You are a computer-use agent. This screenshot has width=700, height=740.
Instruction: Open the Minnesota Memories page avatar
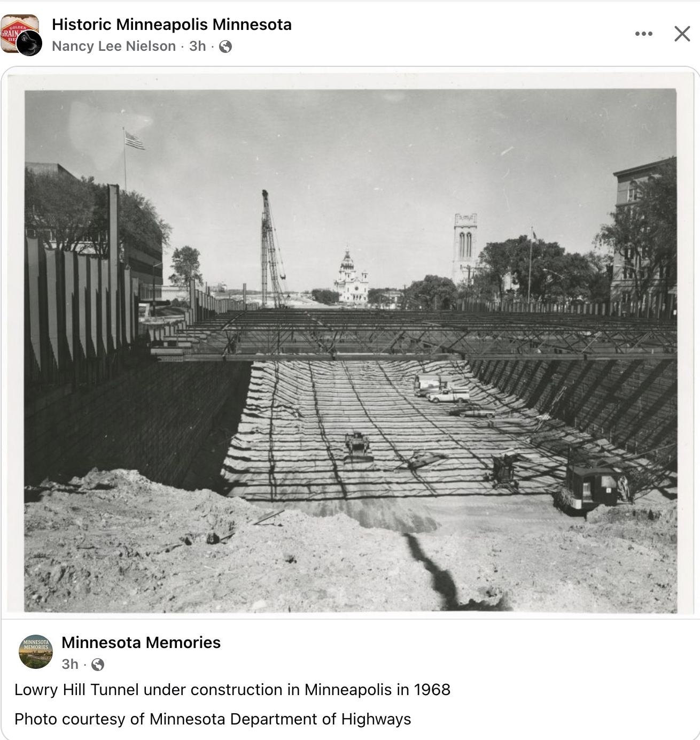click(x=36, y=652)
